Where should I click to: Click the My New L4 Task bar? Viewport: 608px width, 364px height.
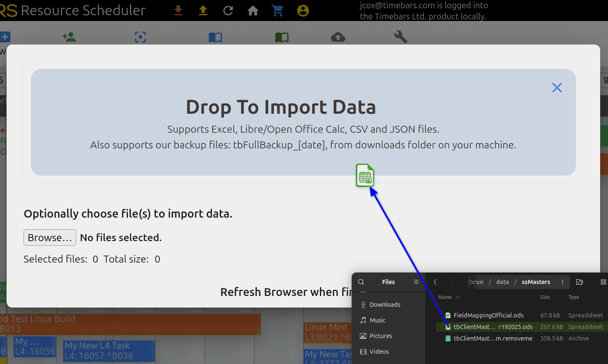pyautogui.click(x=109, y=351)
